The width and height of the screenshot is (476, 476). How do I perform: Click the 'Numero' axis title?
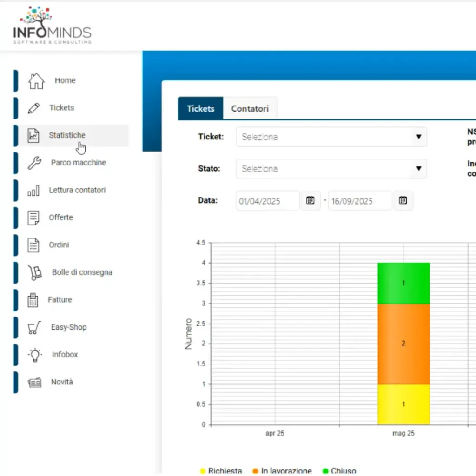tap(189, 334)
